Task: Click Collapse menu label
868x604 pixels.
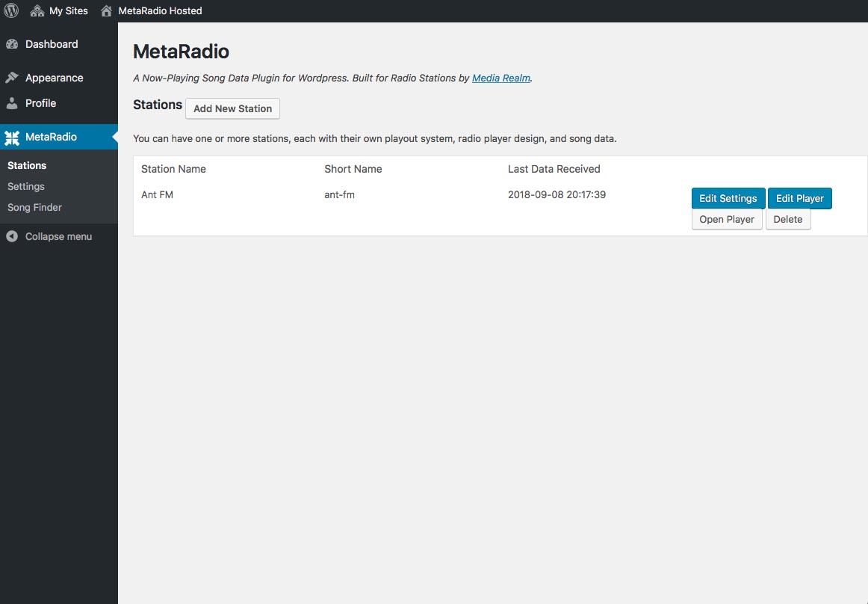Action: click(x=59, y=237)
